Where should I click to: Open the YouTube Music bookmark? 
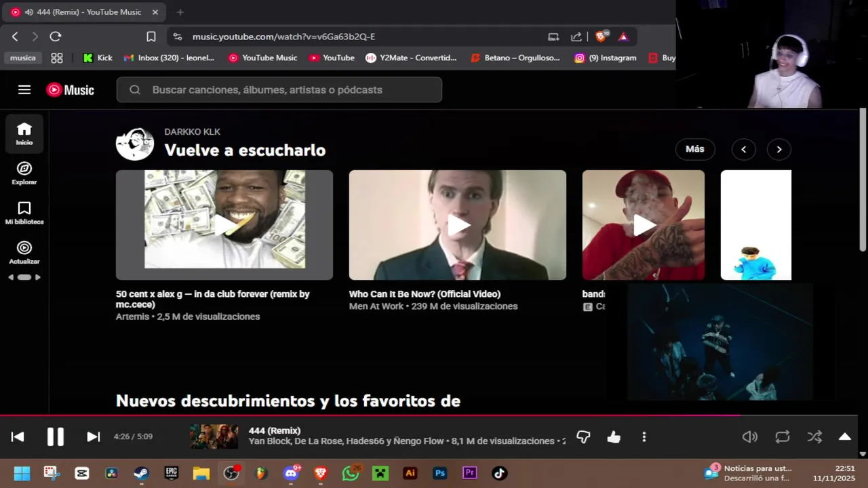click(262, 58)
